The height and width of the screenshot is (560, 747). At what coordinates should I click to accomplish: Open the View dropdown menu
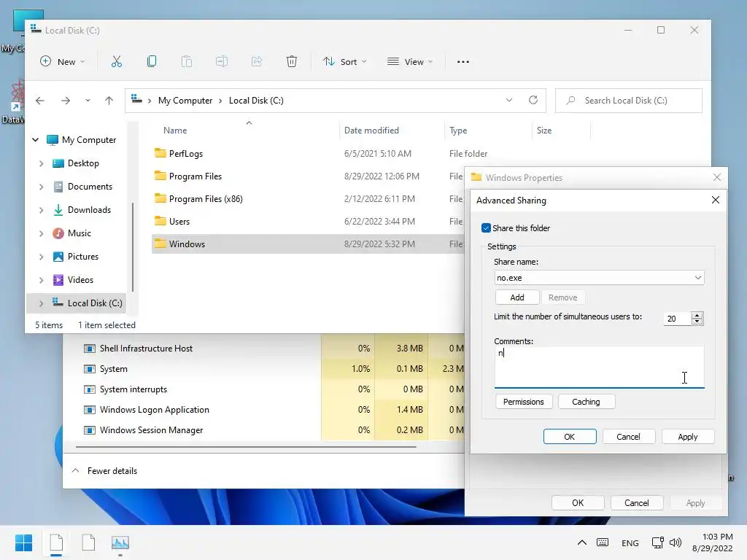[x=410, y=61]
